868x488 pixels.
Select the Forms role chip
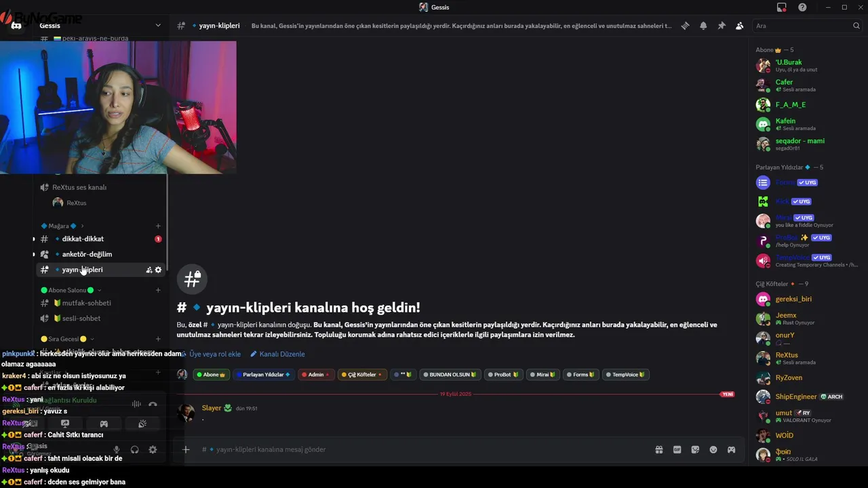pyautogui.click(x=581, y=374)
